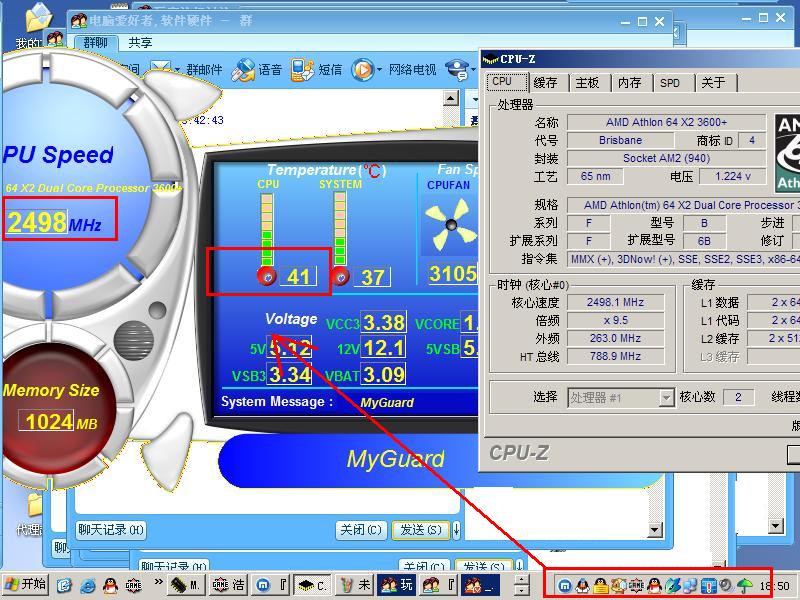Click the police hat report icon

pyautogui.click(x=456, y=69)
